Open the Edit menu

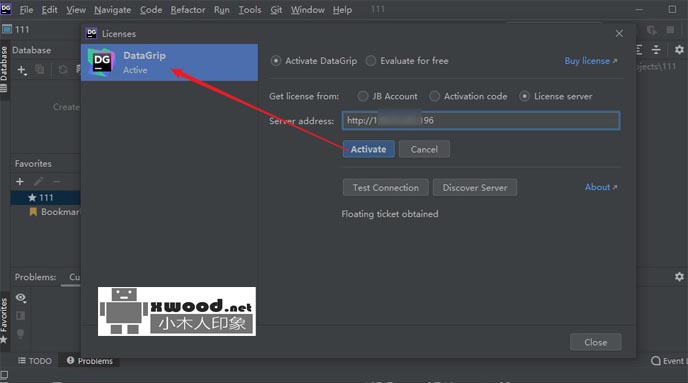tap(49, 10)
